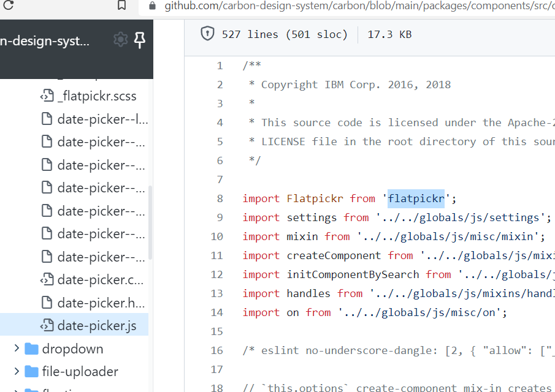This screenshot has width=555, height=392.
Task: Click the initComponentBySearch identifier
Action: 353,274
